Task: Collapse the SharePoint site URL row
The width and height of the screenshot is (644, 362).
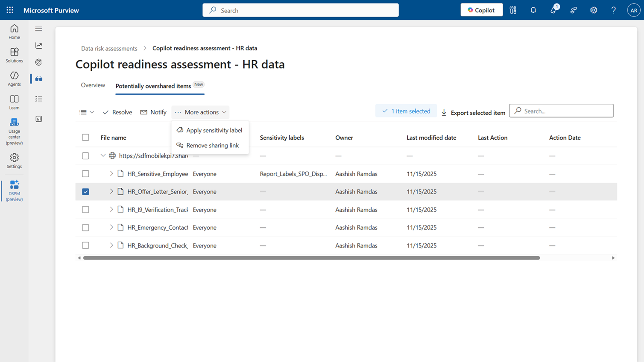Action: pyautogui.click(x=103, y=156)
